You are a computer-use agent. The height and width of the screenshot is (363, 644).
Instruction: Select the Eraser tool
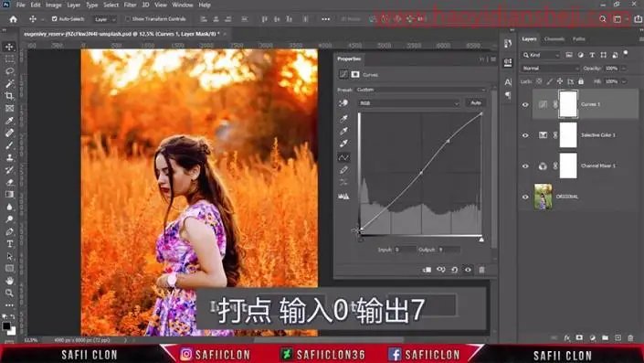(9, 182)
